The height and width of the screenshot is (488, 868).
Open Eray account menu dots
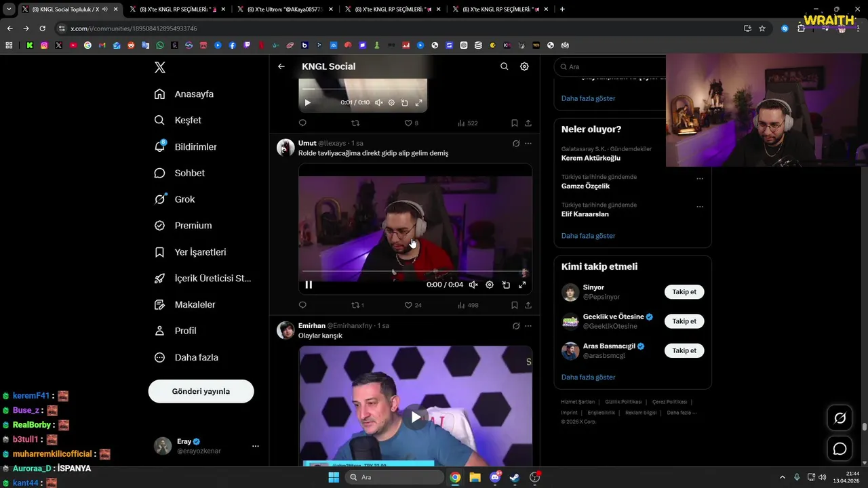pos(256,446)
